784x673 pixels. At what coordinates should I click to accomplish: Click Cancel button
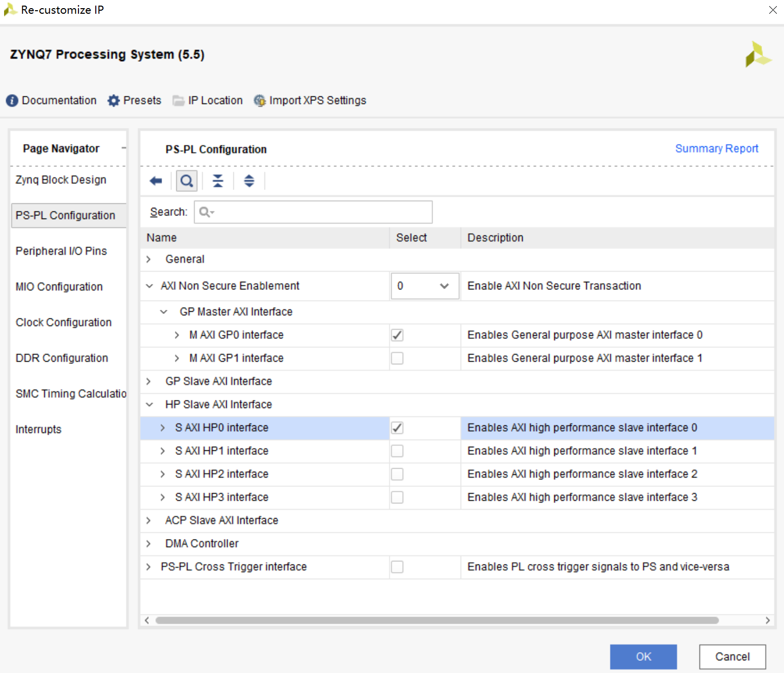[x=733, y=657]
